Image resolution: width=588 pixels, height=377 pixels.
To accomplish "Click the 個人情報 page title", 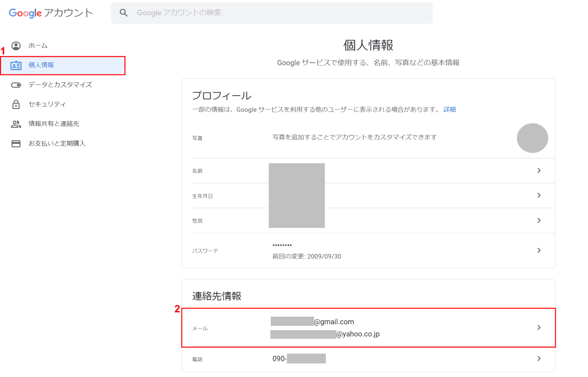I will (368, 45).
